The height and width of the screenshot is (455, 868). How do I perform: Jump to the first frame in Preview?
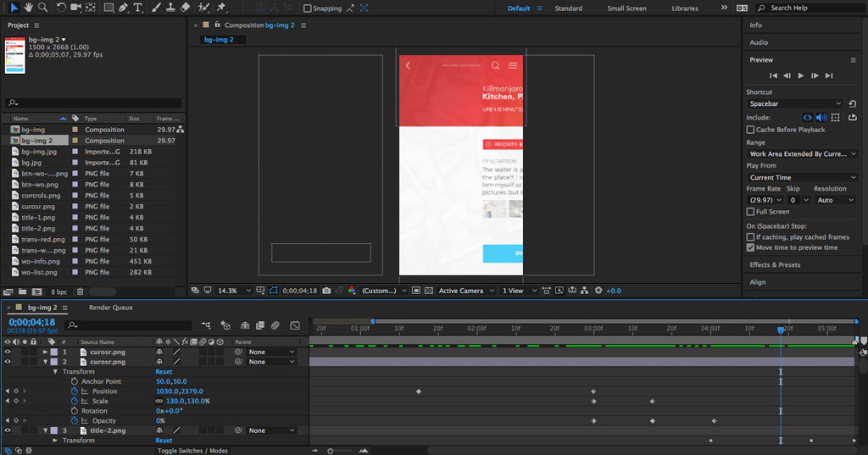pos(773,76)
